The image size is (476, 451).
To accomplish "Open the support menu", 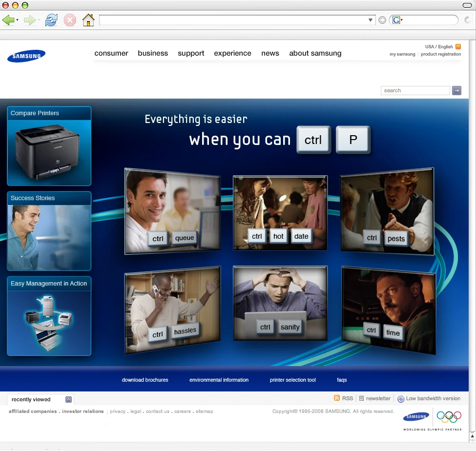I will (x=191, y=53).
